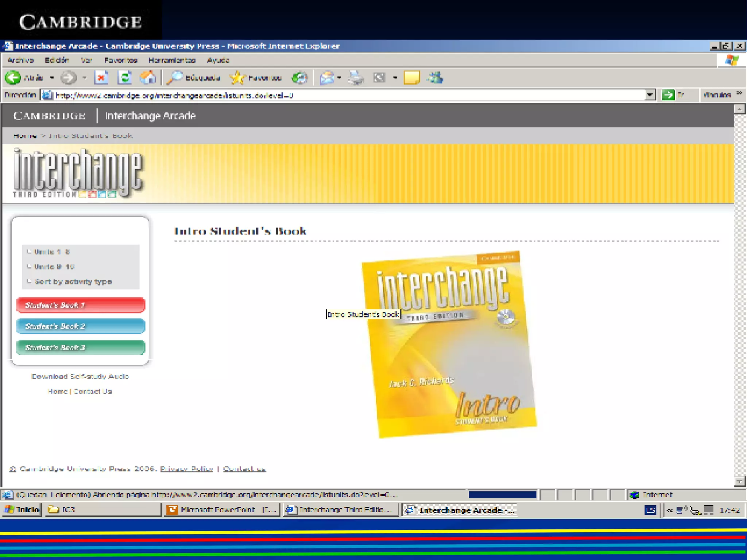Click the Stop loading icon
Viewport: 747px width, 560px height.
click(x=101, y=78)
